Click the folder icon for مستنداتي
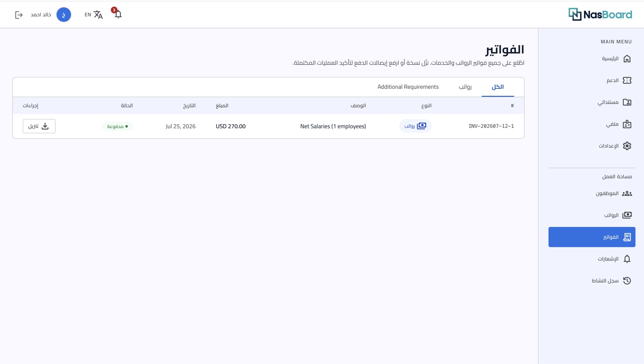The width and height of the screenshot is (644, 364). (x=627, y=102)
